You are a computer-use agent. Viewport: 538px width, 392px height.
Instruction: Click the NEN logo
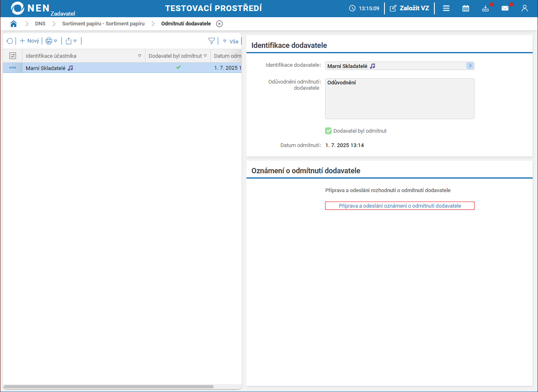30,8
